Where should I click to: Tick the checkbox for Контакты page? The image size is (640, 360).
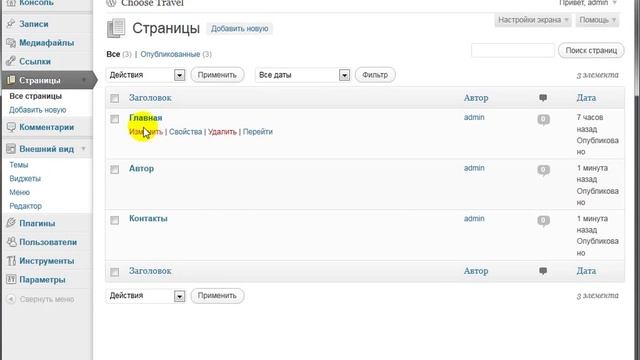(115, 220)
